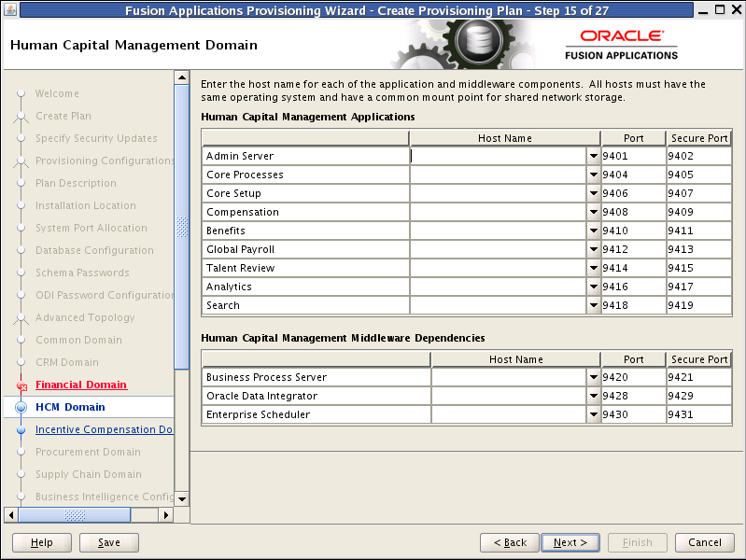Screen dimensions: 746x560
Task: Click Benefits host name field
Action: (499, 231)
